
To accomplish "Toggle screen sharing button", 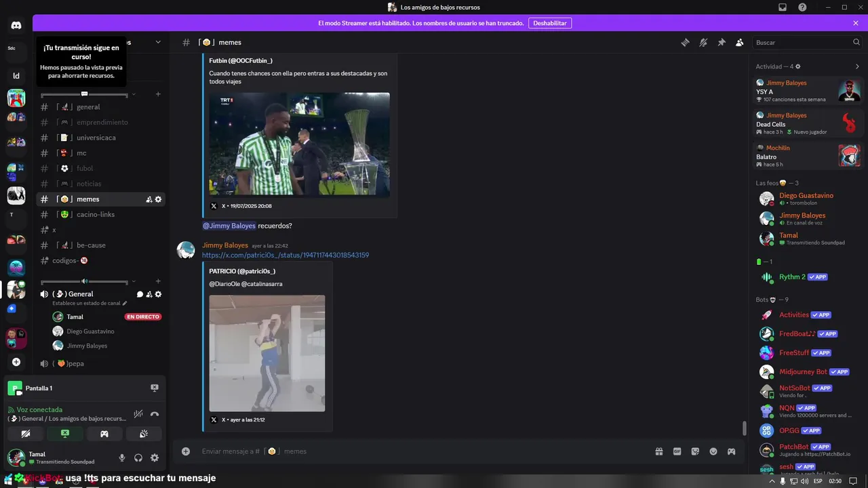I will pyautogui.click(x=65, y=434).
